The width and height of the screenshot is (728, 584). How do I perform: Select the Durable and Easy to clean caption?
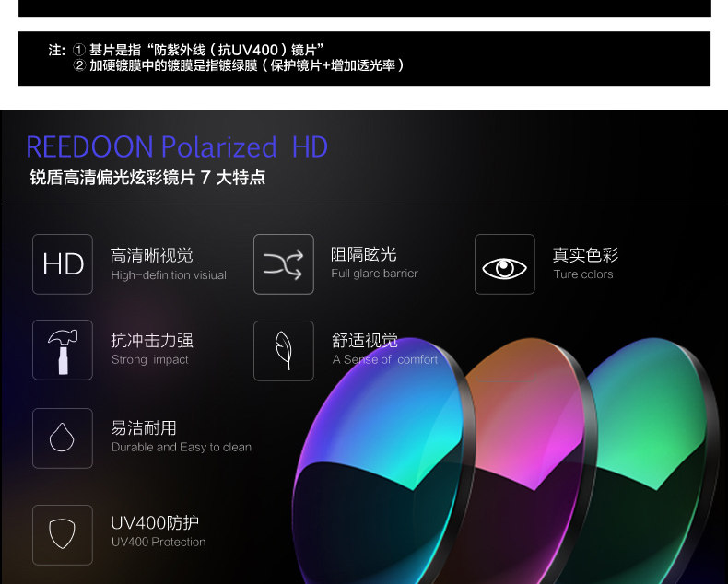[x=182, y=447]
